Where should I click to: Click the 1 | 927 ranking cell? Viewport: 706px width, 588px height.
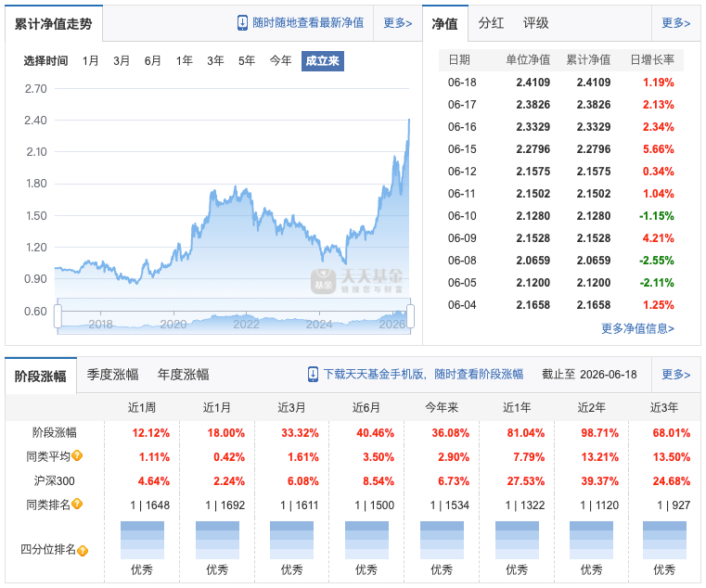coord(674,505)
